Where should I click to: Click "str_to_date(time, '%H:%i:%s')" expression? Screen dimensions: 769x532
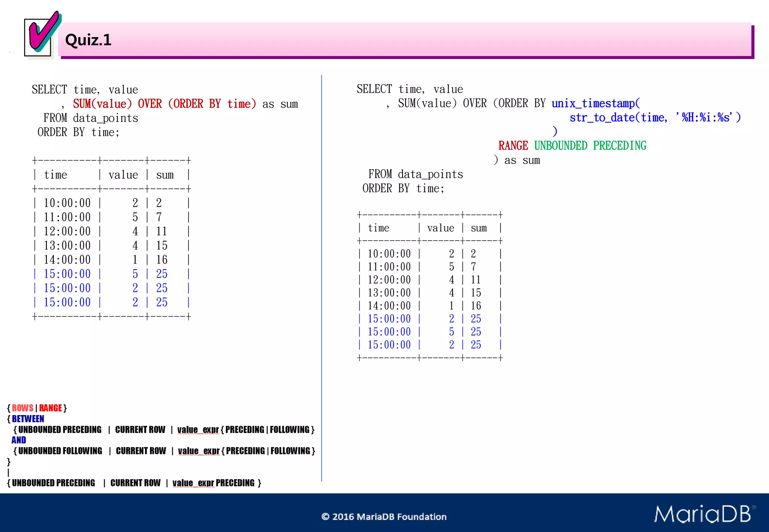pos(655,117)
